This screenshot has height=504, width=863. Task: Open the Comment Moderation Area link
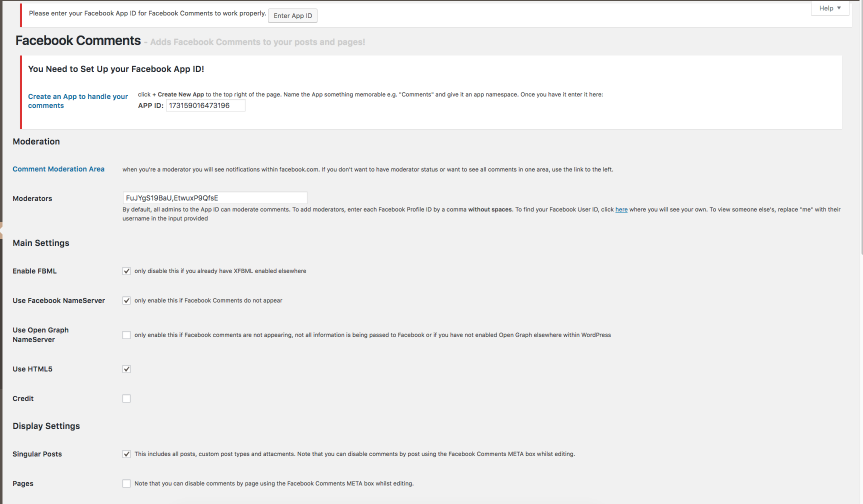pos(58,169)
